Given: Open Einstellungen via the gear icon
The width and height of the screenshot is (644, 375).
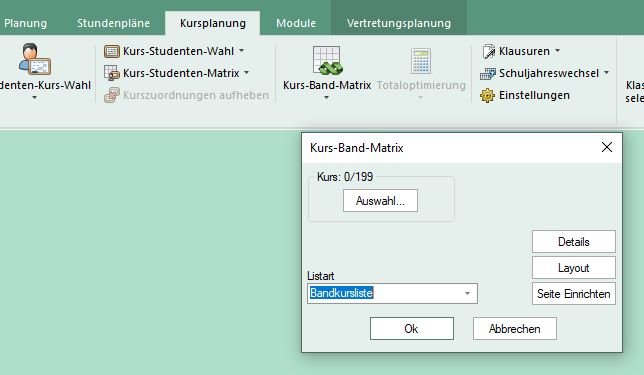Looking at the screenshot, I should coord(488,95).
